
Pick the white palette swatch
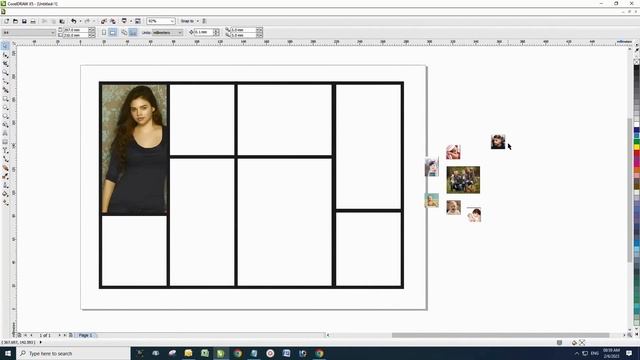tap(636, 124)
